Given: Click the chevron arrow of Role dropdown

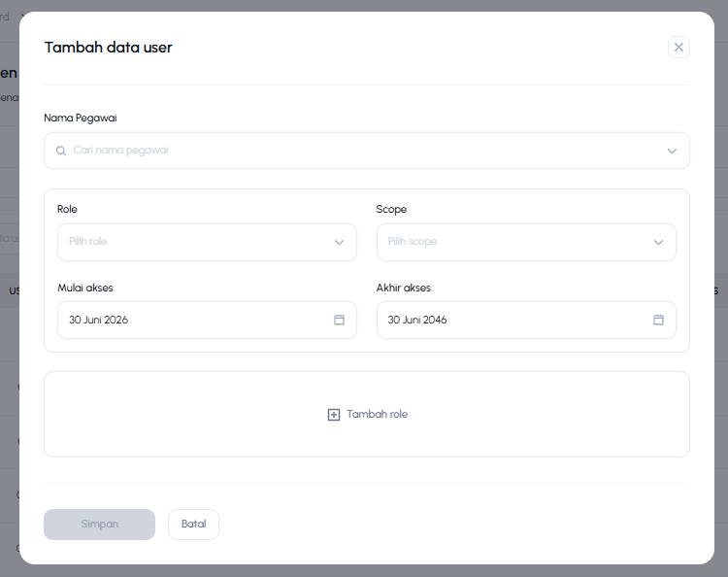Looking at the screenshot, I should (x=339, y=243).
